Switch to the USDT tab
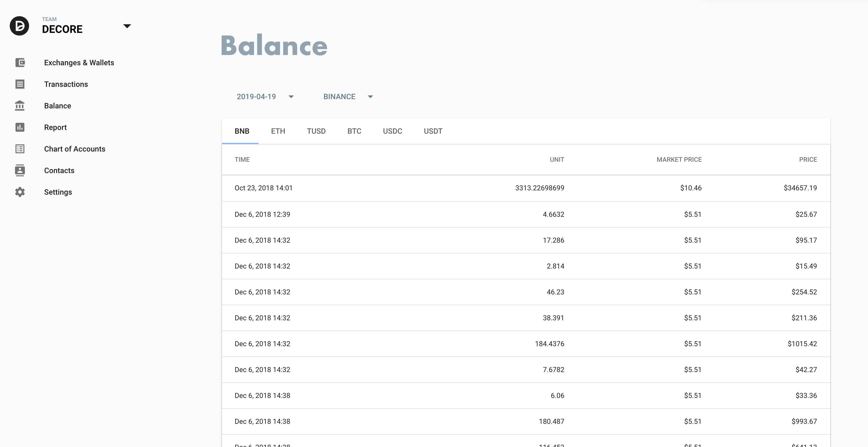Viewport: 868px width, 447px height. [433, 131]
